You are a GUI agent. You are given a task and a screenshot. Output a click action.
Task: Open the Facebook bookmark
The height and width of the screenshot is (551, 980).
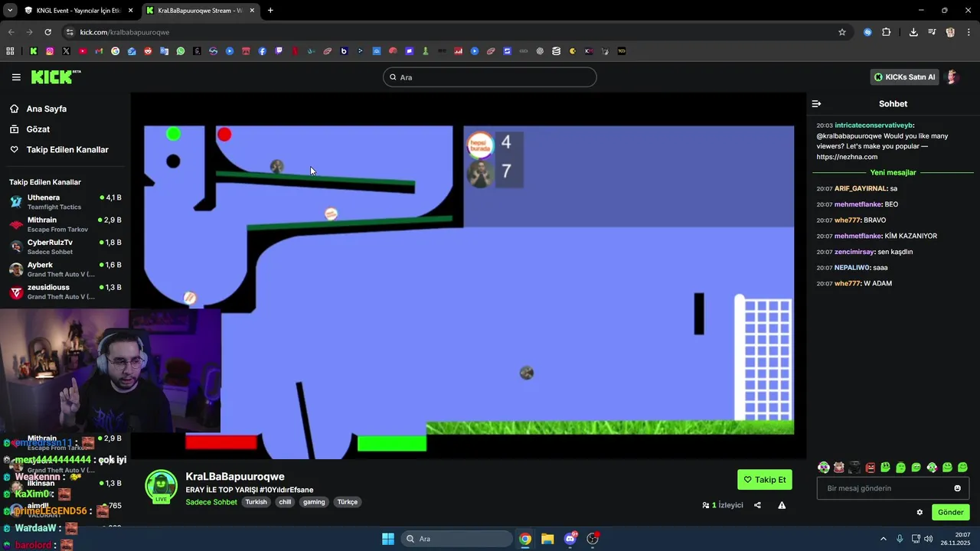click(263, 51)
